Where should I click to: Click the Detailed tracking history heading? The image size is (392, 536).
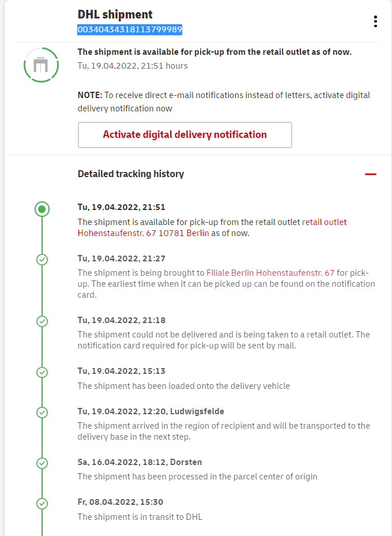(131, 174)
